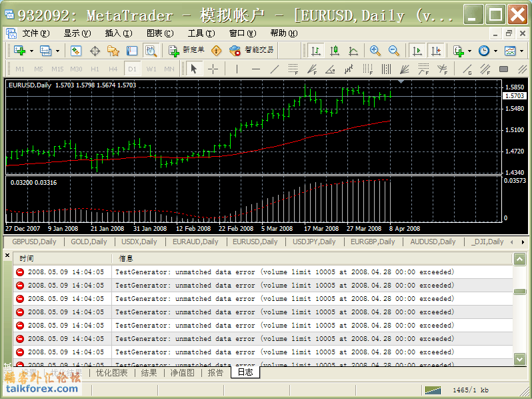The width and height of the screenshot is (532, 399).
Task: Click the templates icon
Action: 510,51
